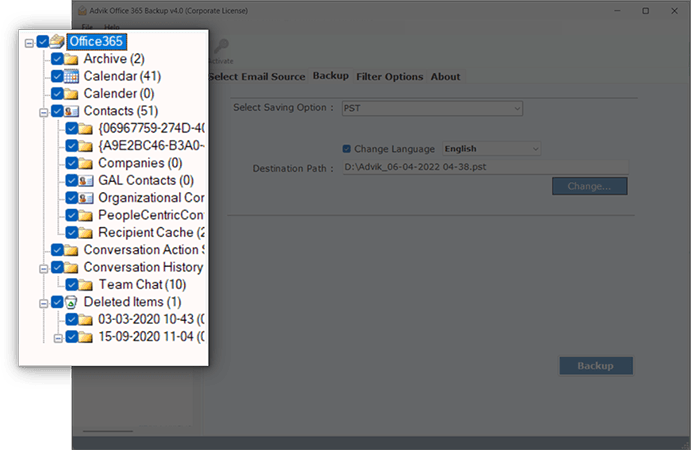Uncheck the Archive (2) checkbox
The image size is (691, 450).
tap(57, 59)
